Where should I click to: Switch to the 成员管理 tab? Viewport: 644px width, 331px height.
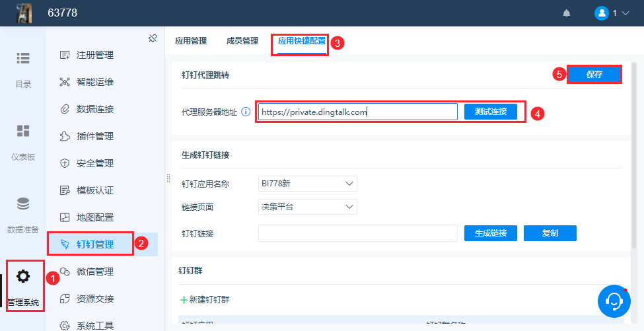pyautogui.click(x=242, y=41)
